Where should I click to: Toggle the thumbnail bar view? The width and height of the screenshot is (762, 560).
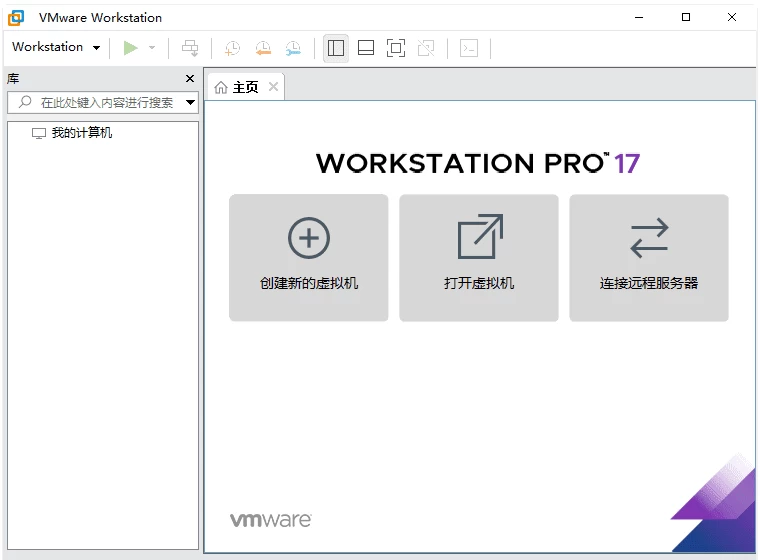point(366,48)
